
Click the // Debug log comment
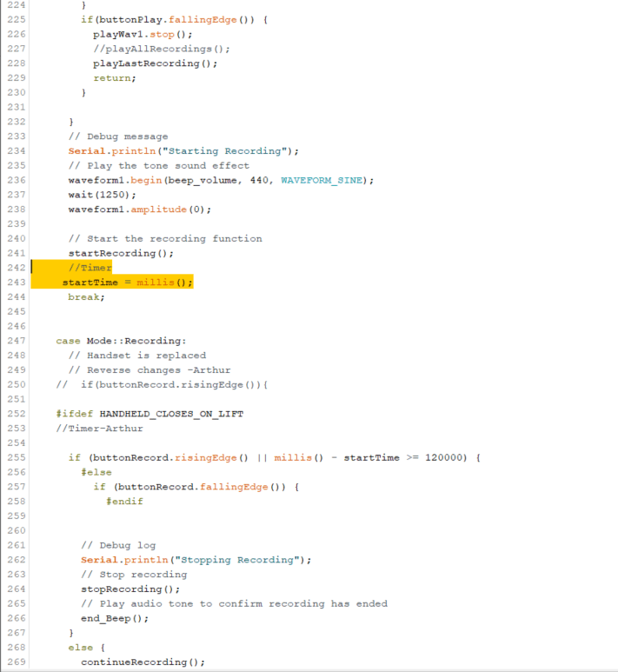pyautogui.click(x=118, y=545)
